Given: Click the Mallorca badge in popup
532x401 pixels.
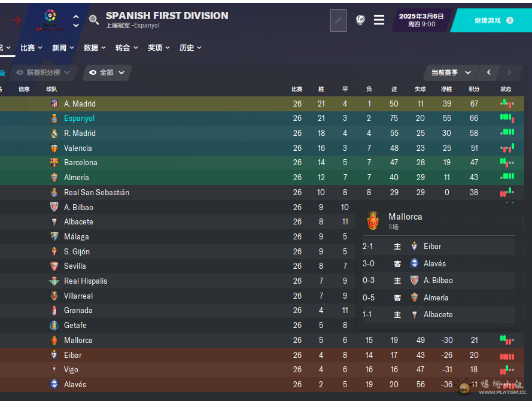Looking at the screenshot, I should pos(373,221).
